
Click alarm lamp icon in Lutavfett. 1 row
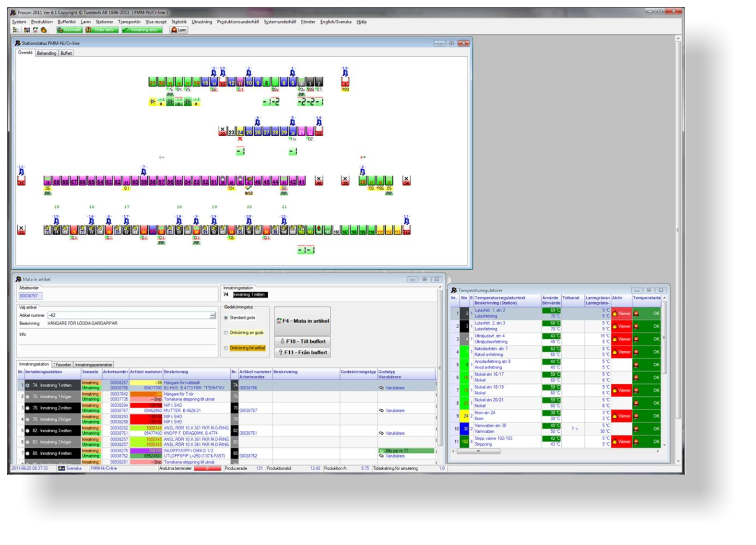point(636,313)
